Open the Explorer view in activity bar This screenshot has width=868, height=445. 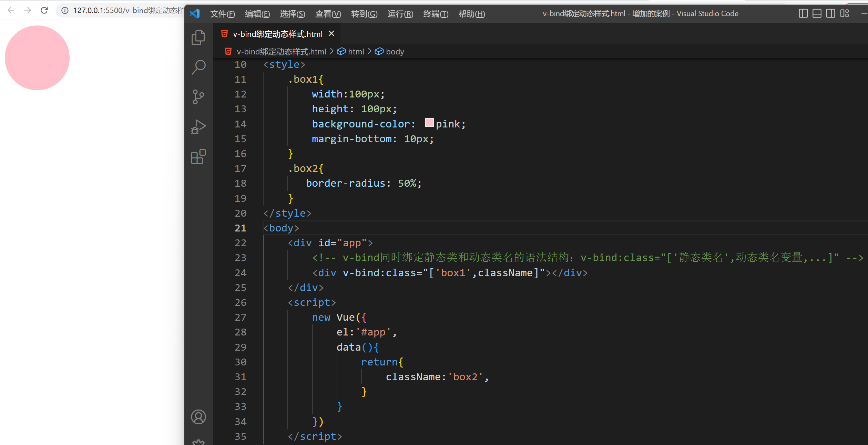pos(198,38)
